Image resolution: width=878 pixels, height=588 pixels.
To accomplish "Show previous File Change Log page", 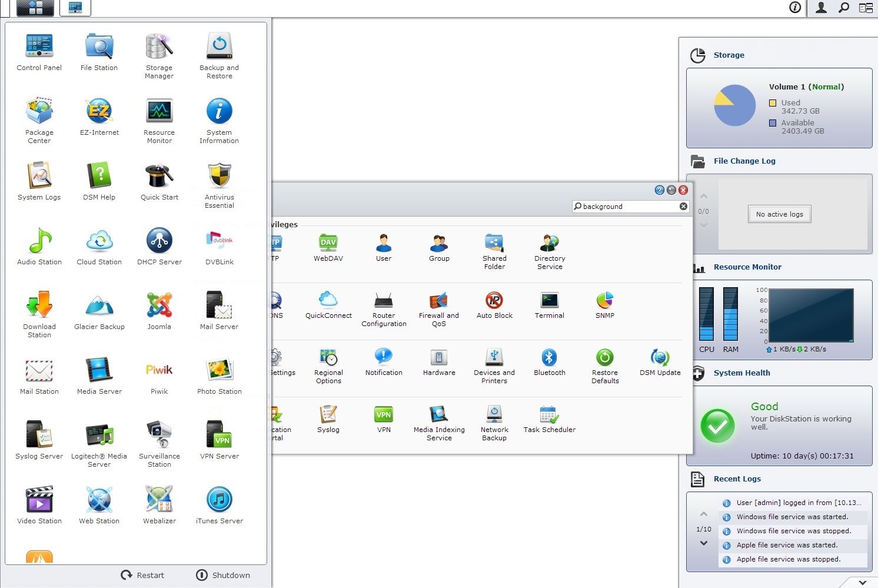I will point(704,197).
